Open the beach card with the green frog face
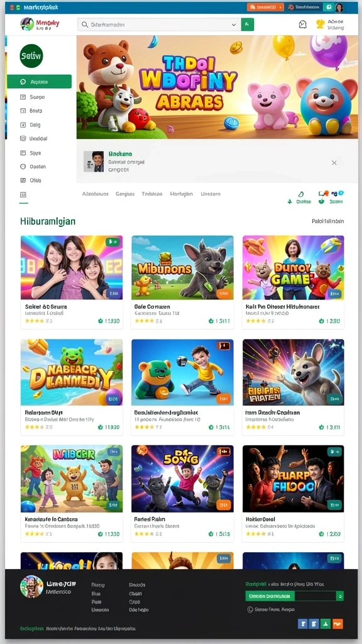362x644 pixels. point(72,372)
